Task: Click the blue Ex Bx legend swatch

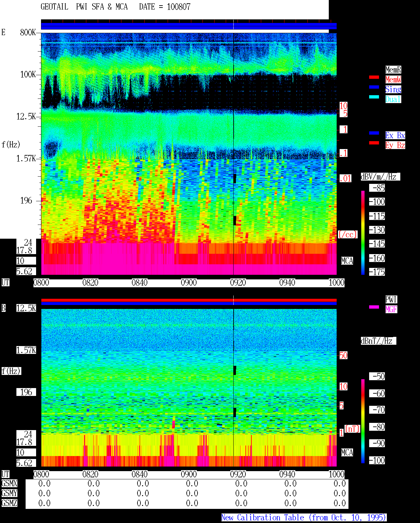Action: click(374, 133)
